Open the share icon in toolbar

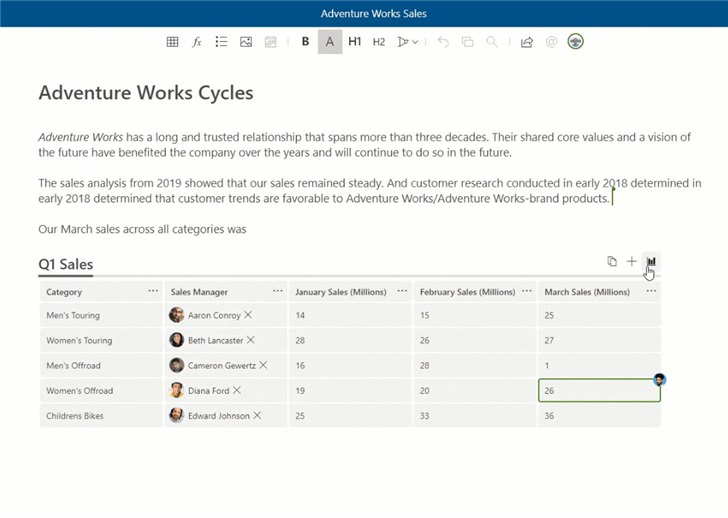[x=527, y=42]
